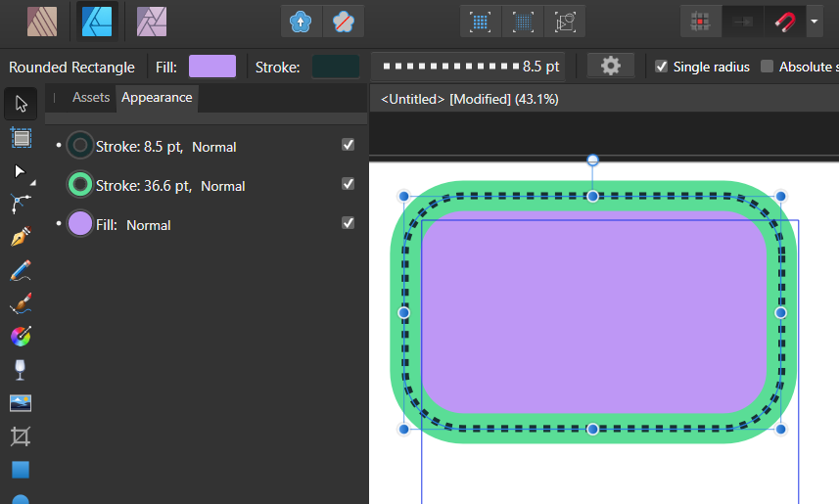The image size is (839, 504).
Task: Select the Place Image tool
Action: (x=21, y=403)
